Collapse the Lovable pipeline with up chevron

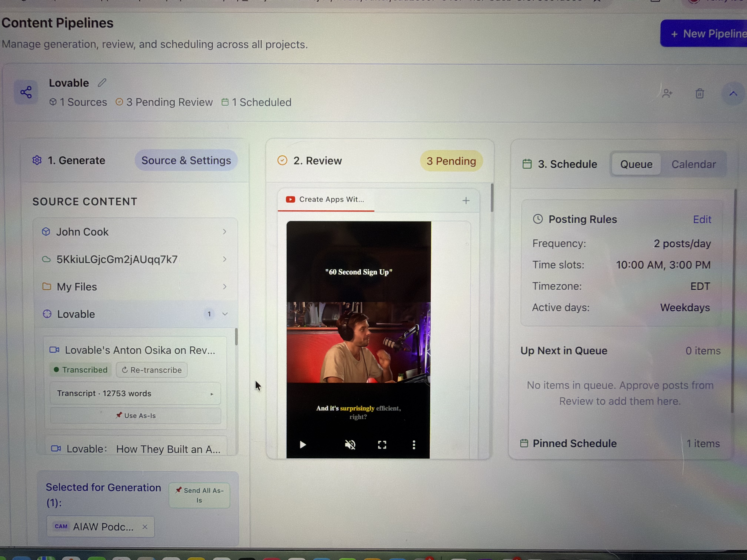733,94
